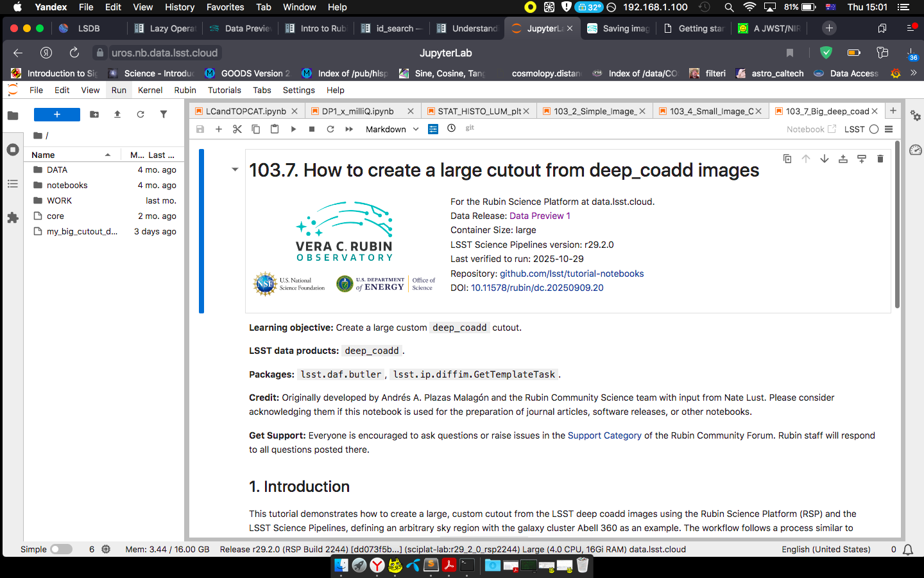Delete this cell using trash icon

880,159
